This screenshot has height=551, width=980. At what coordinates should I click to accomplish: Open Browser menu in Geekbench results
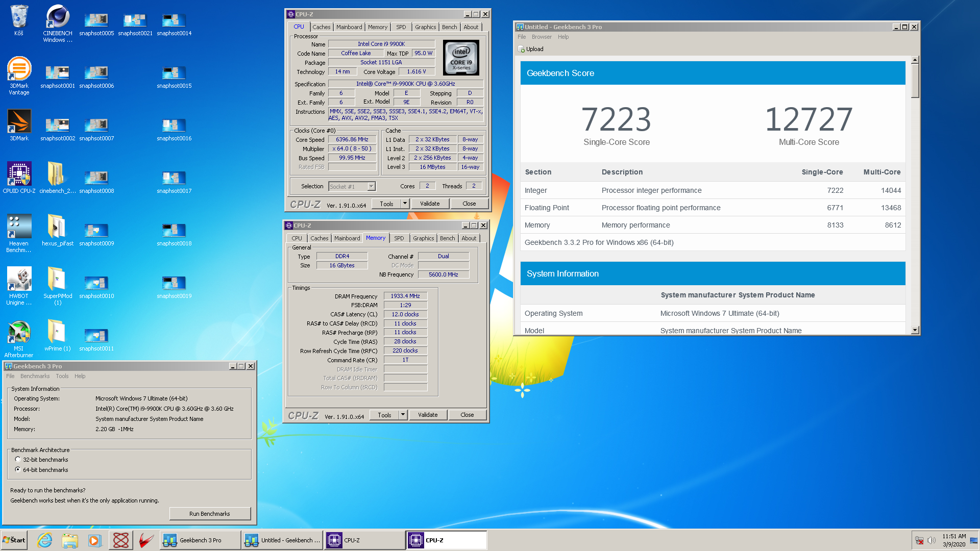(542, 37)
